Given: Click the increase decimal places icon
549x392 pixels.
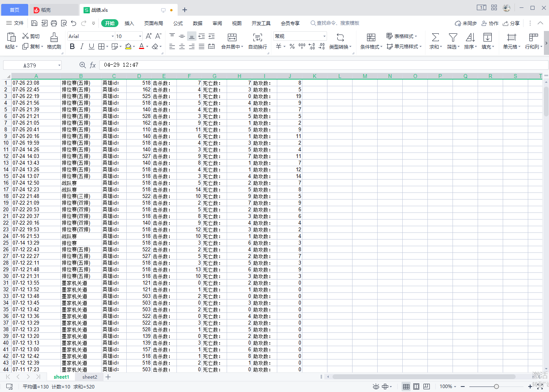Looking at the screenshot, I should tap(312, 47).
